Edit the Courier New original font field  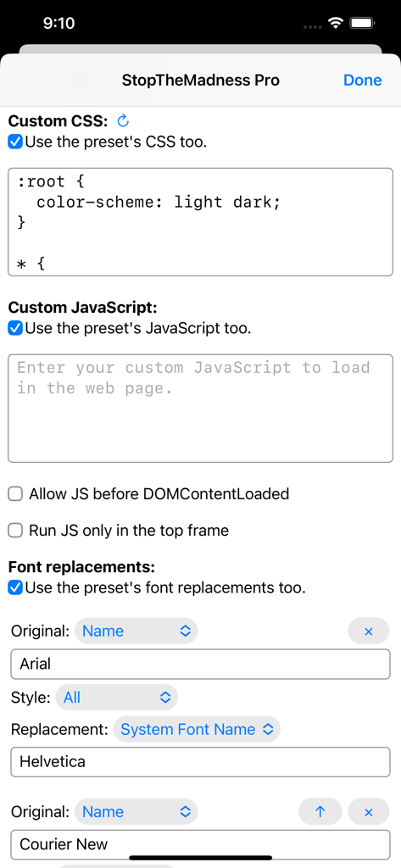pyautogui.click(x=200, y=844)
